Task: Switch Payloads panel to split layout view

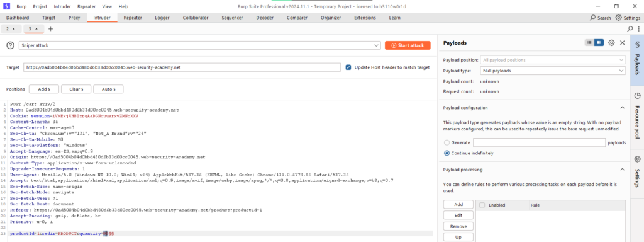Action: (x=599, y=42)
